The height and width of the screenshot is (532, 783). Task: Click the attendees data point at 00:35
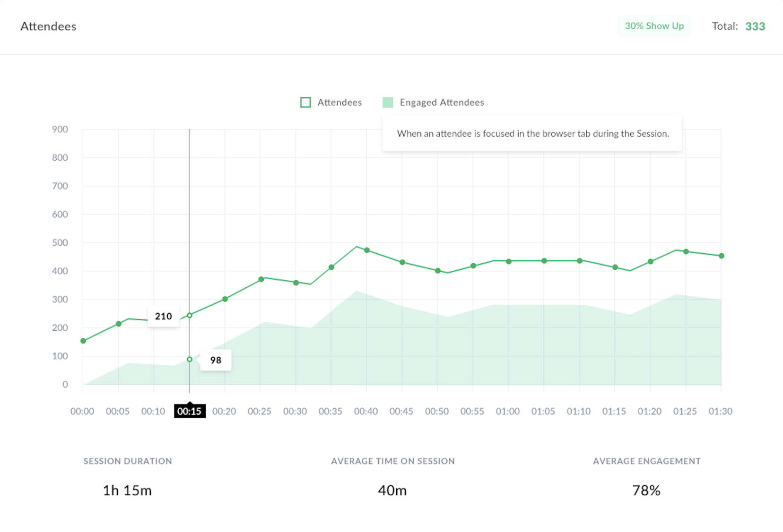coord(331,267)
